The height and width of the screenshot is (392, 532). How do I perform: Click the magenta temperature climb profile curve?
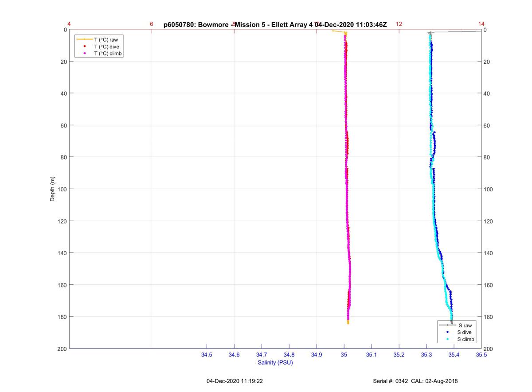click(347, 199)
